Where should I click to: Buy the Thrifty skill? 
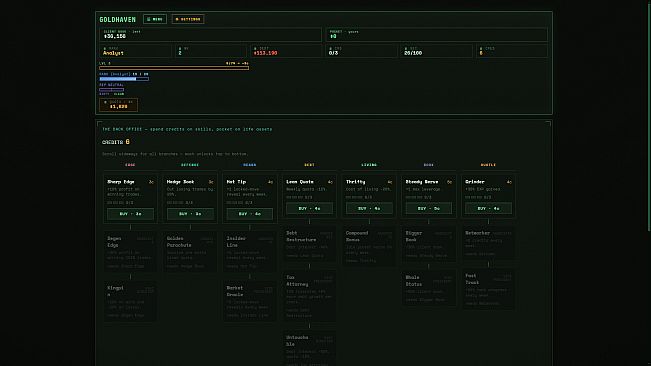[369, 208]
